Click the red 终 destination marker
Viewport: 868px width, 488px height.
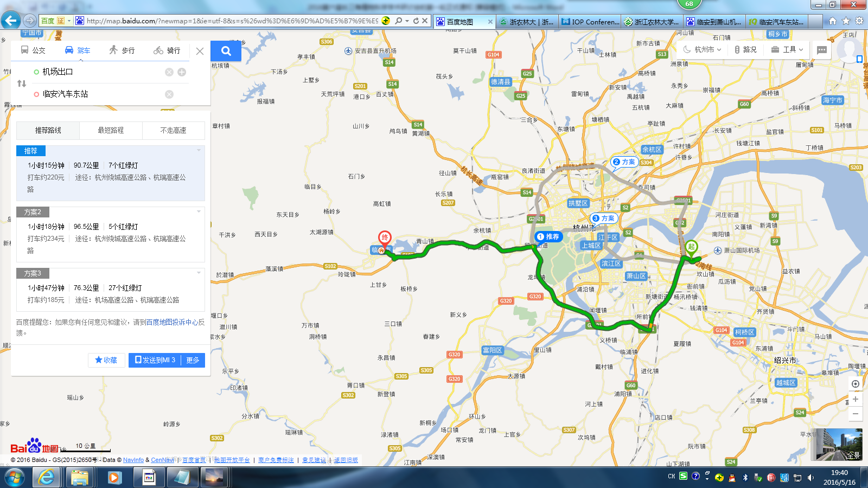385,239
